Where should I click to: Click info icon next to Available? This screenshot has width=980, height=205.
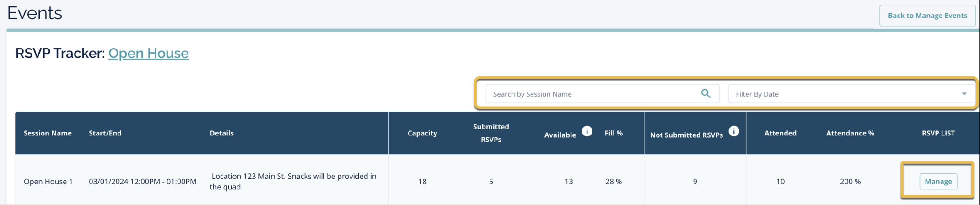coord(587,132)
